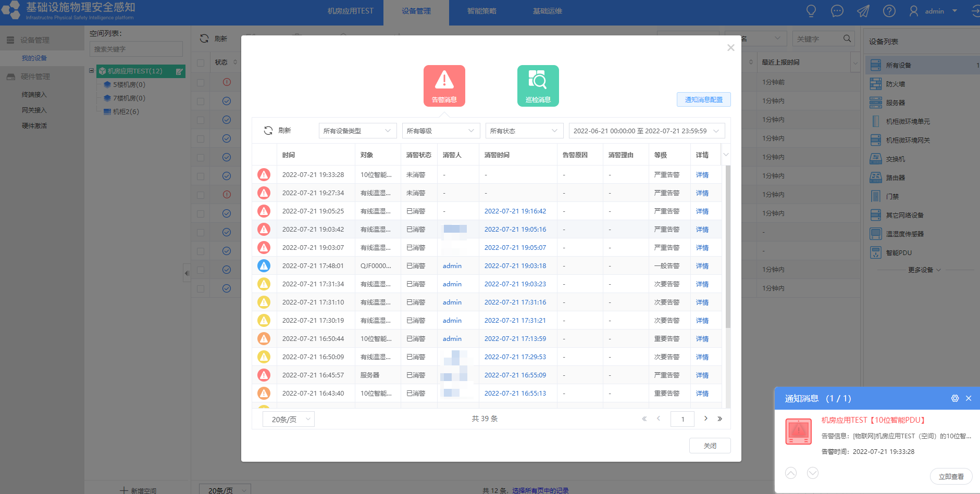Click the page number input in dialog pagination

click(683, 419)
